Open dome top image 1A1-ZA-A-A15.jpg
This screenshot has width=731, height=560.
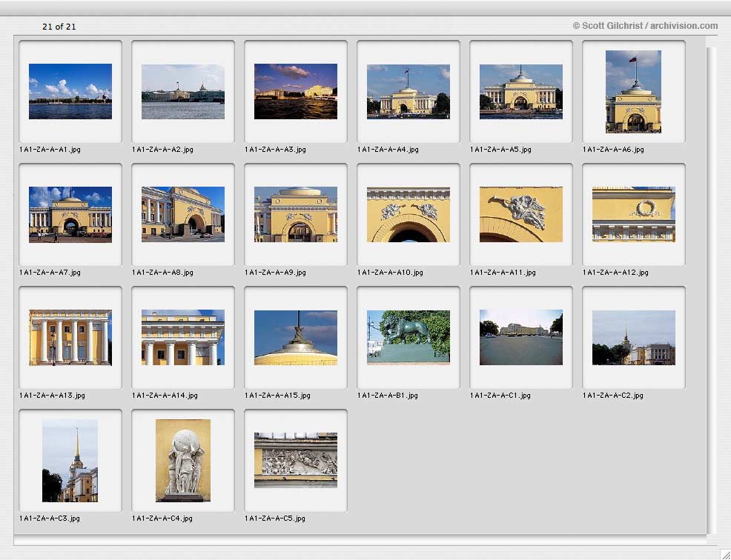pyautogui.click(x=296, y=337)
